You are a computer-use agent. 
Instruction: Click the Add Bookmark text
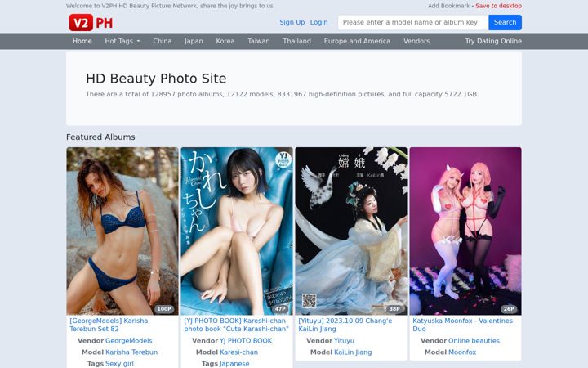[x=449, y=6]
